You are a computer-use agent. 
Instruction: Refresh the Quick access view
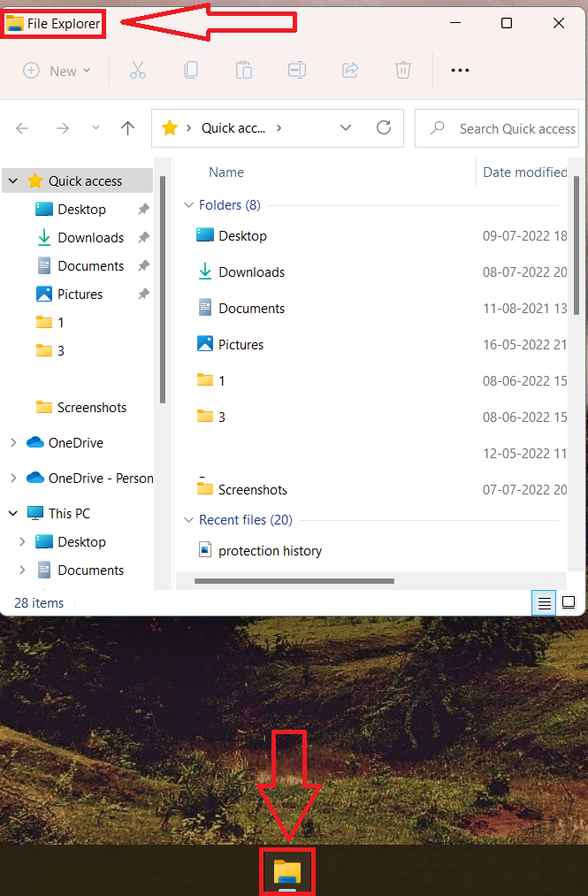384,127
